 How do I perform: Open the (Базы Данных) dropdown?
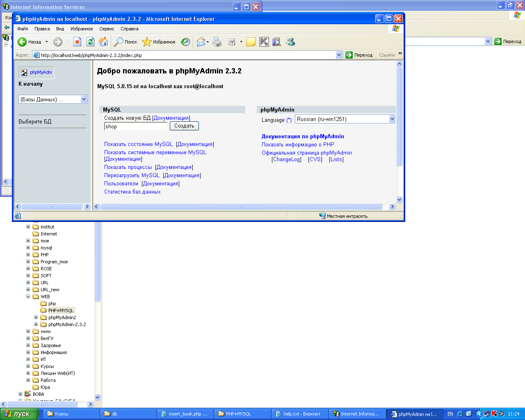click(x=53, y=99)
